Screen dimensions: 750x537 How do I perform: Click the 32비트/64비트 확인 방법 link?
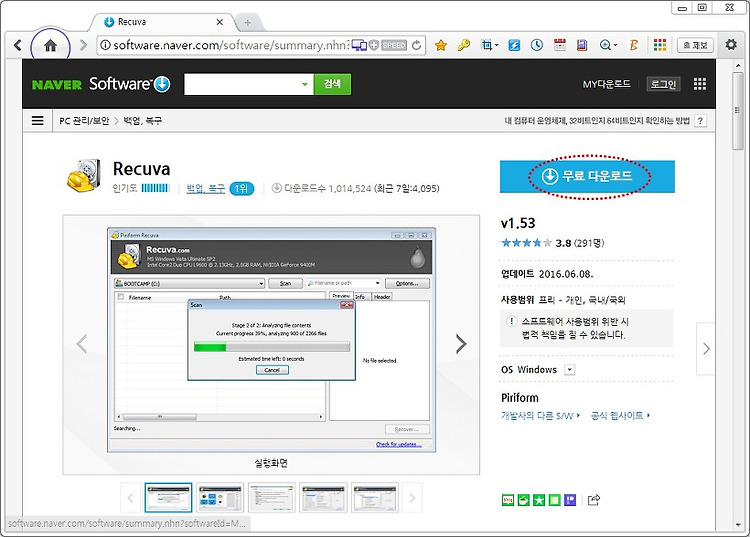(597, 121)
